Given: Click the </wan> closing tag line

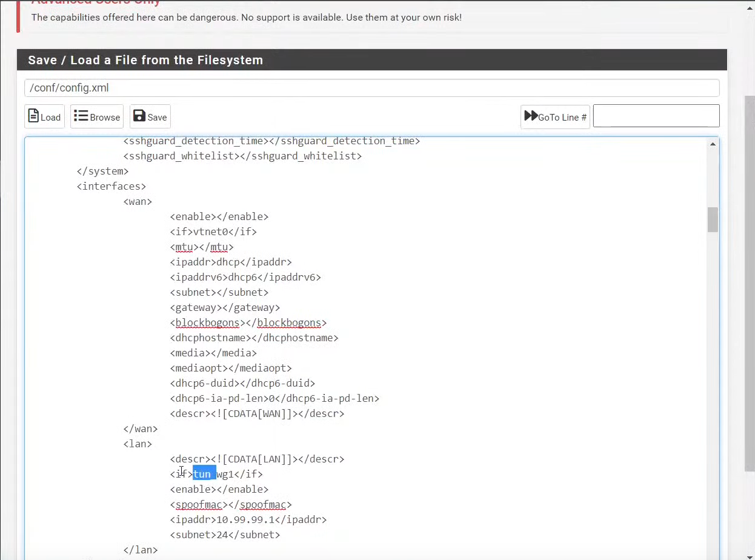Looking at the screenshot, I should click(x=141, y=428).
